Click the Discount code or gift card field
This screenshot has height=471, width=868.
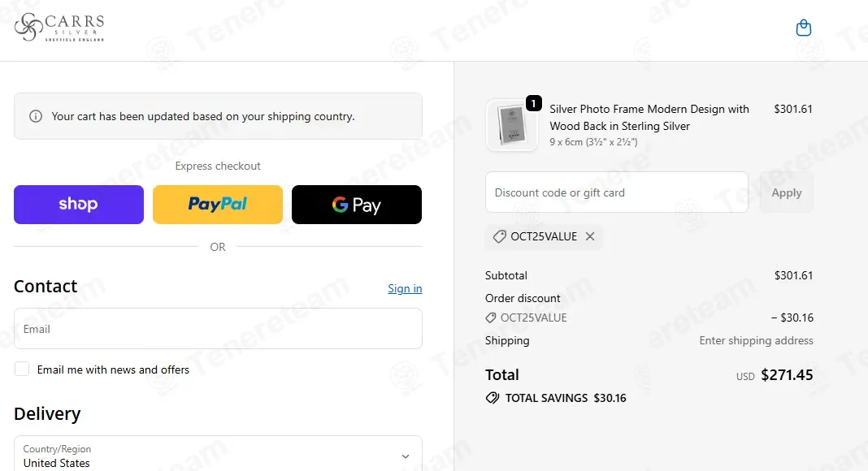point(617,192)
